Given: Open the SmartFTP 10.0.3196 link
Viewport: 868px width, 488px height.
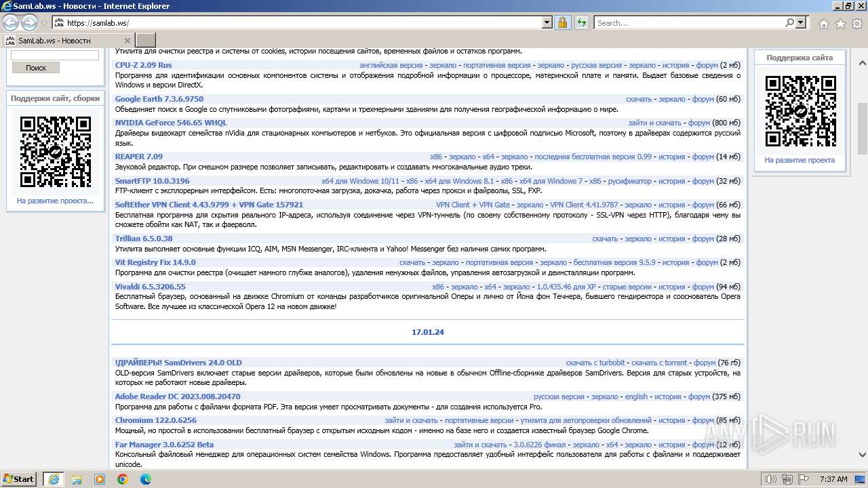Looking at the screenshot, I should point(153,181).
